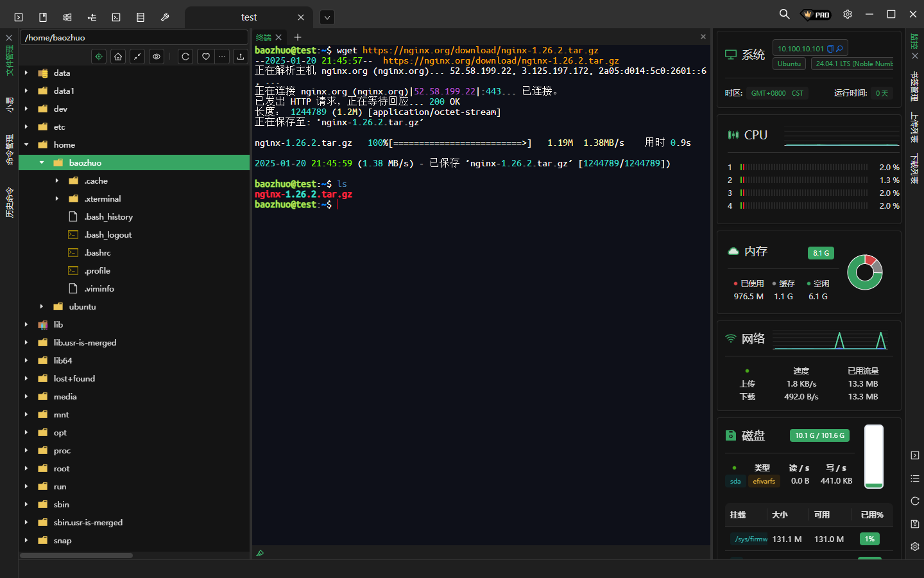This screenshot has width=924, height=578.
Task: Click the floppy disk icon in the right sidebar
Action: coord(915,524)
